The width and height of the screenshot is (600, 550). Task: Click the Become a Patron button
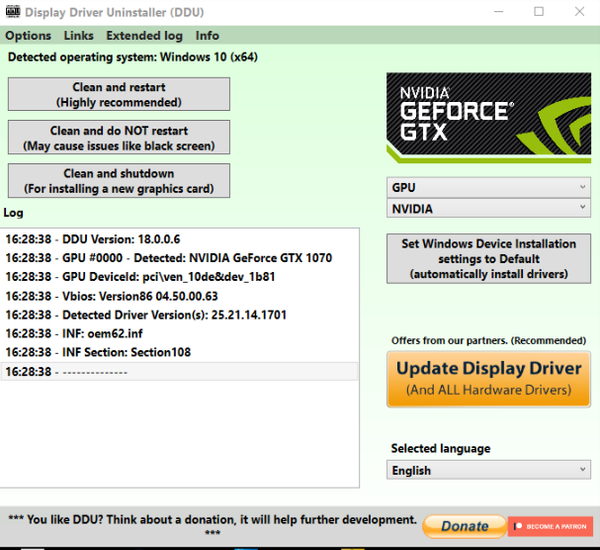coord(550,526)
